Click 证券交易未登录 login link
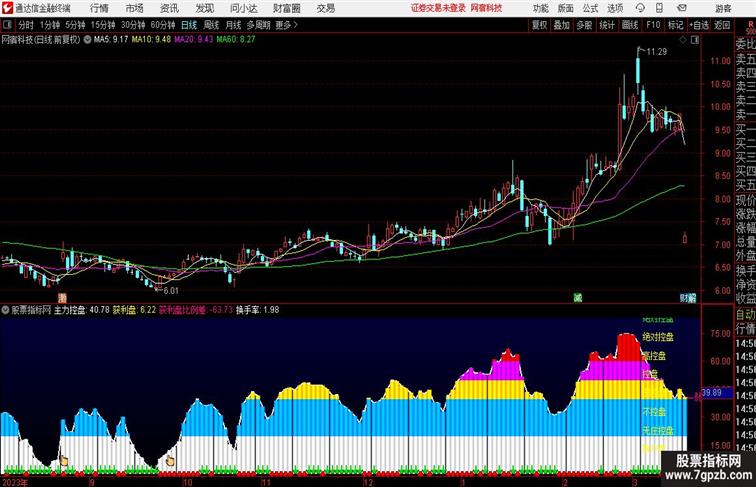The height and width of the screenshot is (487, 756). tap(438, 8)
